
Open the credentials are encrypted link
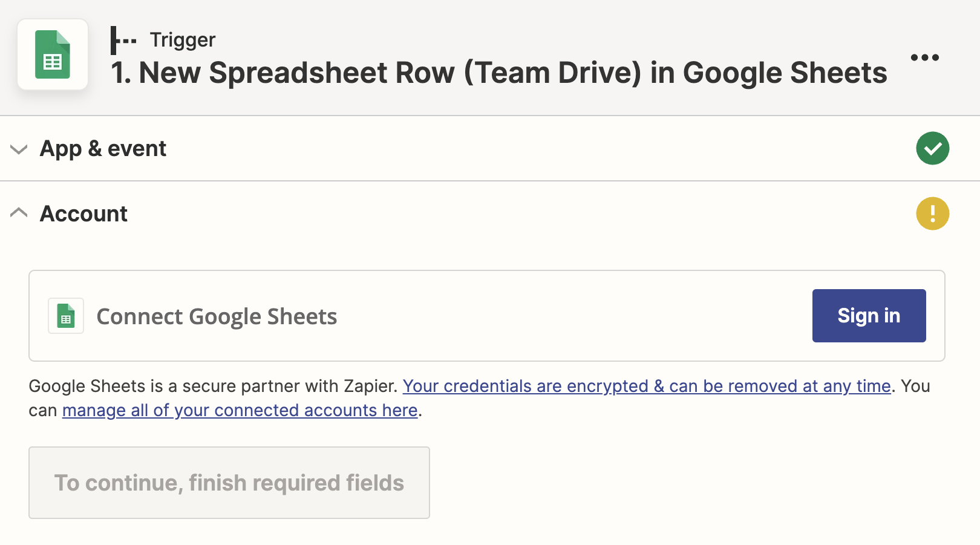(x=647, y=386)
